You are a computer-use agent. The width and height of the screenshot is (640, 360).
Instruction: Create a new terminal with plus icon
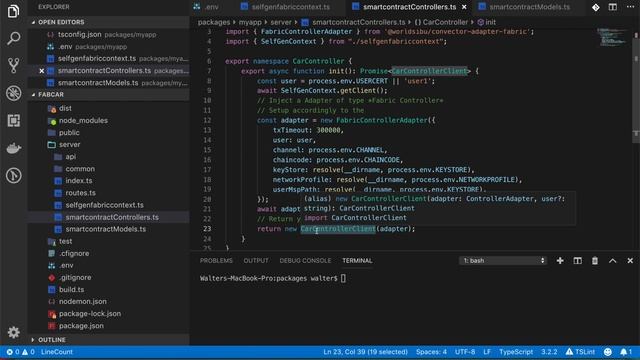(560, 260)
